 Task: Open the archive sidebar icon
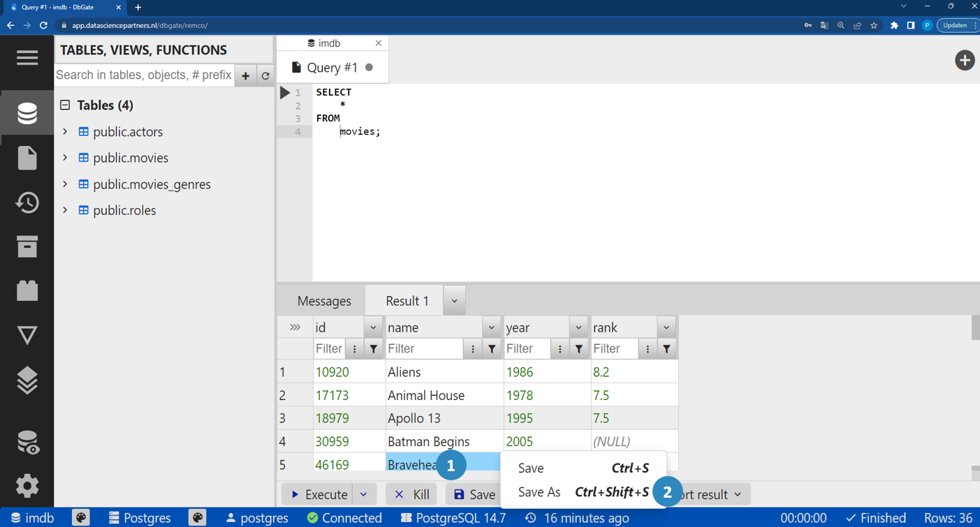point(27,246)
